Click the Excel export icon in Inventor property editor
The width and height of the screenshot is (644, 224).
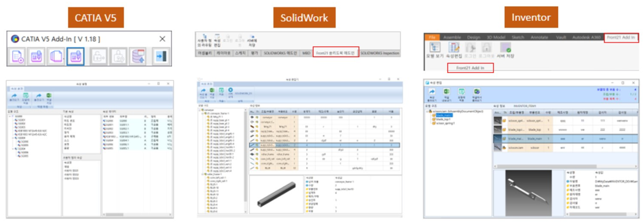(447, 92)
